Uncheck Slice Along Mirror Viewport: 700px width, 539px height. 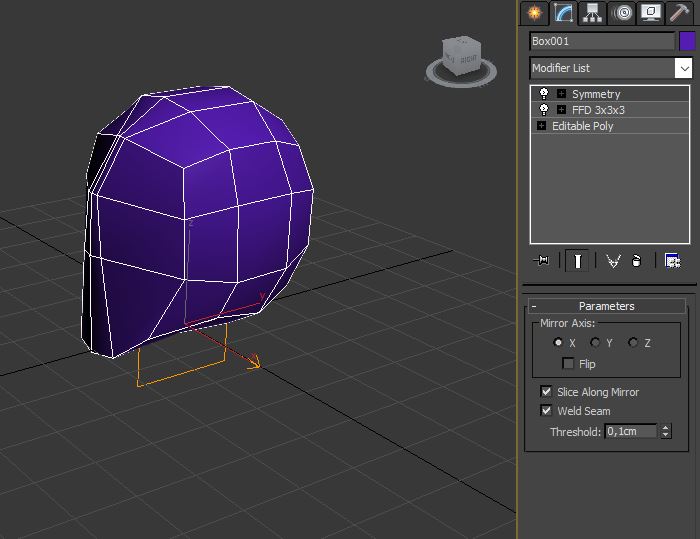point(546,392)
